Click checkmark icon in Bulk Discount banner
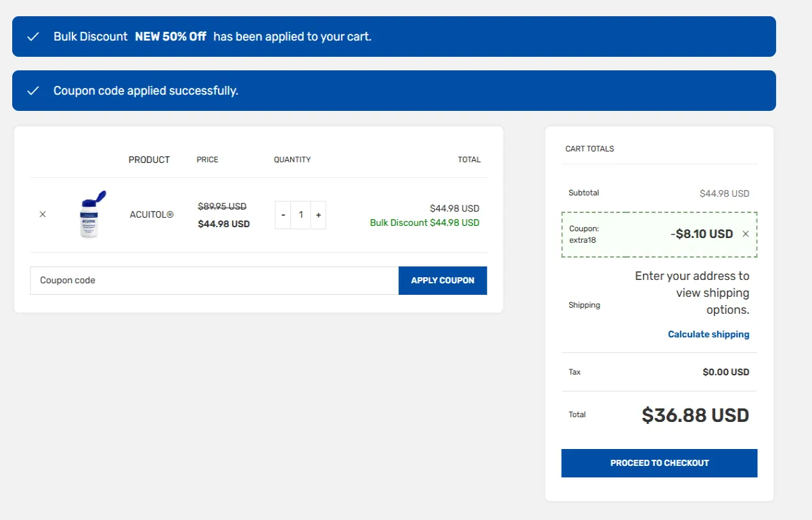Screen dimensions: 812x520 click(33, 37)
